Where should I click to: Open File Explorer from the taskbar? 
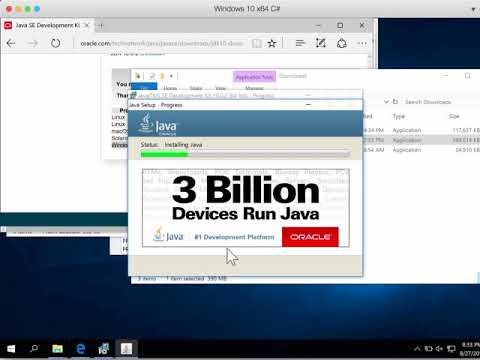click(x=58, y=349)
